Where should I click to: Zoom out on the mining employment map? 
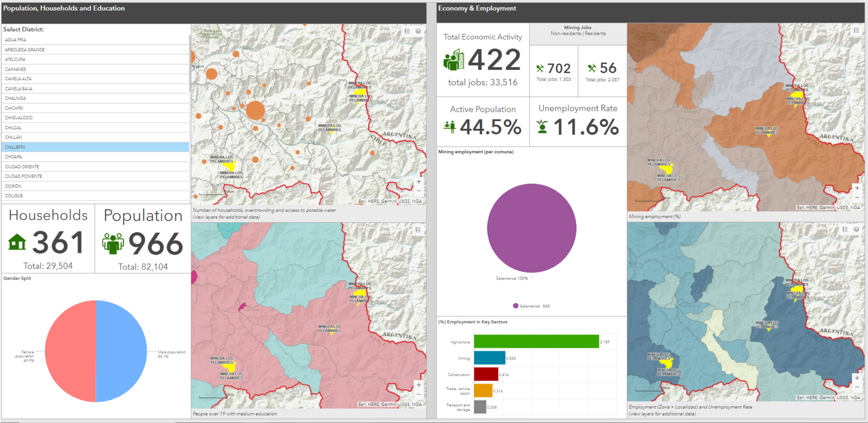(x=857, y=197)
